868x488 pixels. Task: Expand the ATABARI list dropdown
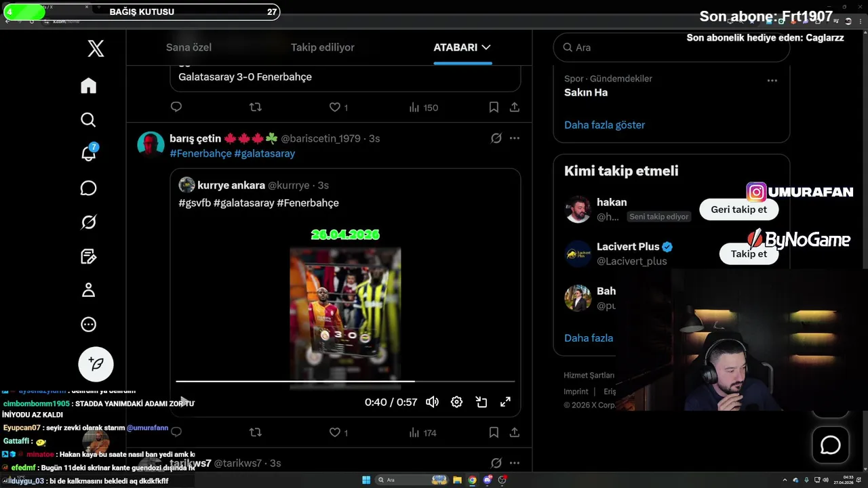point(462,47)
